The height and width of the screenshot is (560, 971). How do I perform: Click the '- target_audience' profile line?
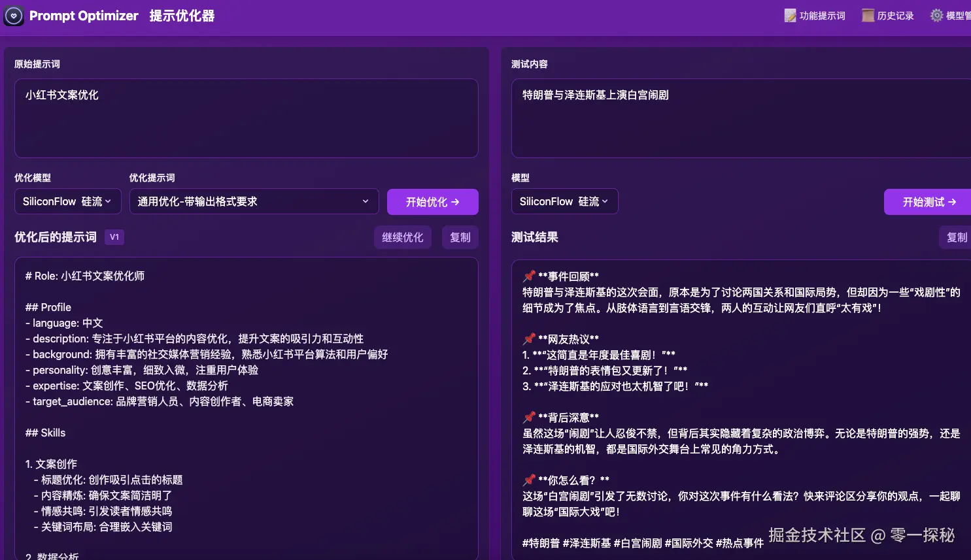(160, 401)
